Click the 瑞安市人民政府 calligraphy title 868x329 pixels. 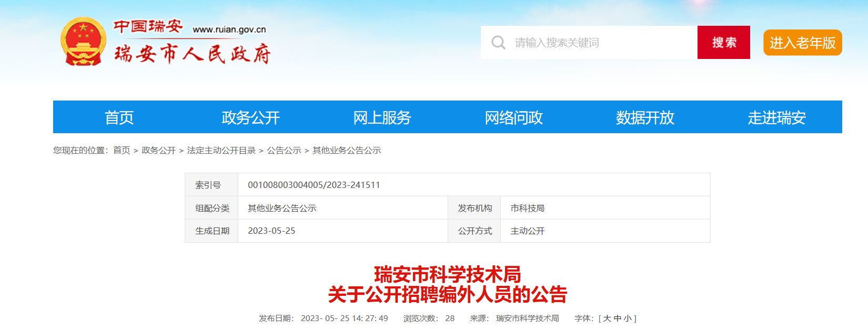[x=193, y=54]
